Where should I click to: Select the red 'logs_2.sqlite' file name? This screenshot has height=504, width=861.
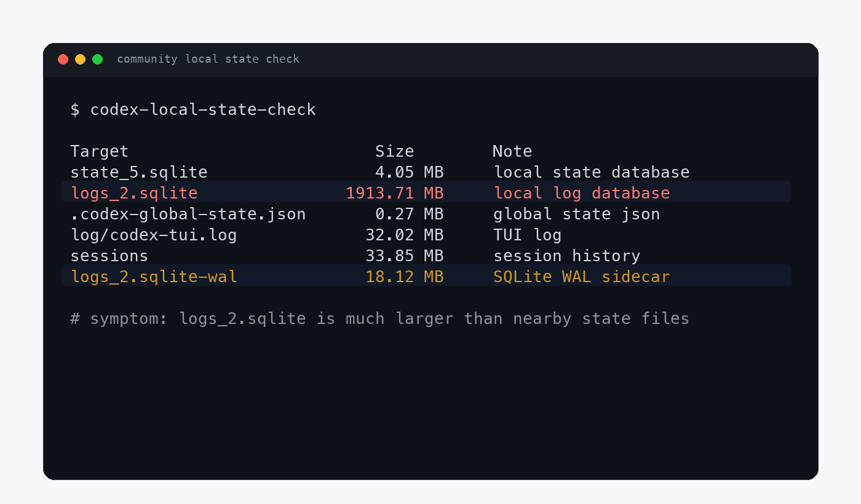[135, 193]
